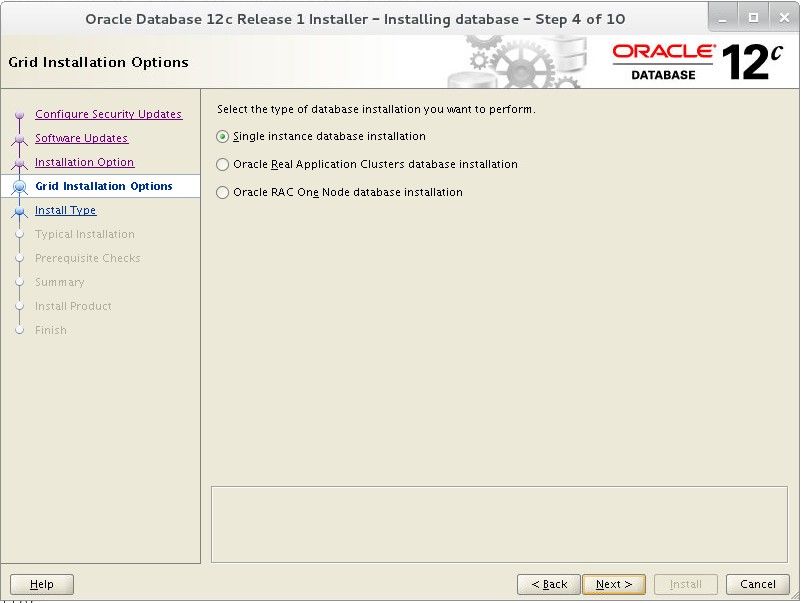Click the Software Updates step bullet icon
This screenshot has height=603, width=801.
point(19,139)
